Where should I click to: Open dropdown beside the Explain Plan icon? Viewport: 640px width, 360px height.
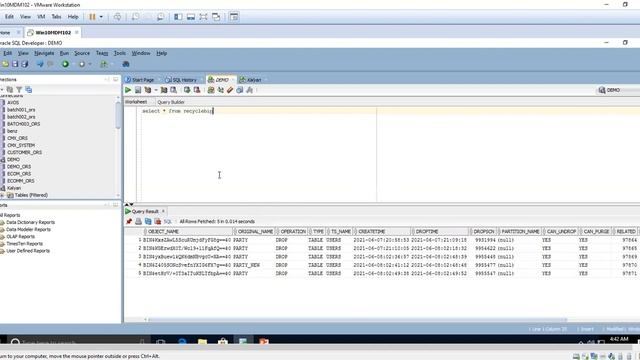[156, 90]
